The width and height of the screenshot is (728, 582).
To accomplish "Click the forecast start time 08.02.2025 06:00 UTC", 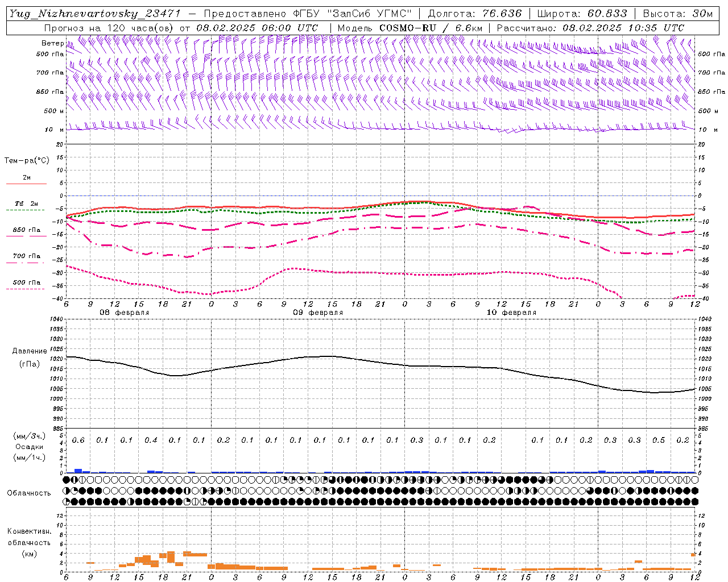I will pyautogui.click(x=257, y=28).
